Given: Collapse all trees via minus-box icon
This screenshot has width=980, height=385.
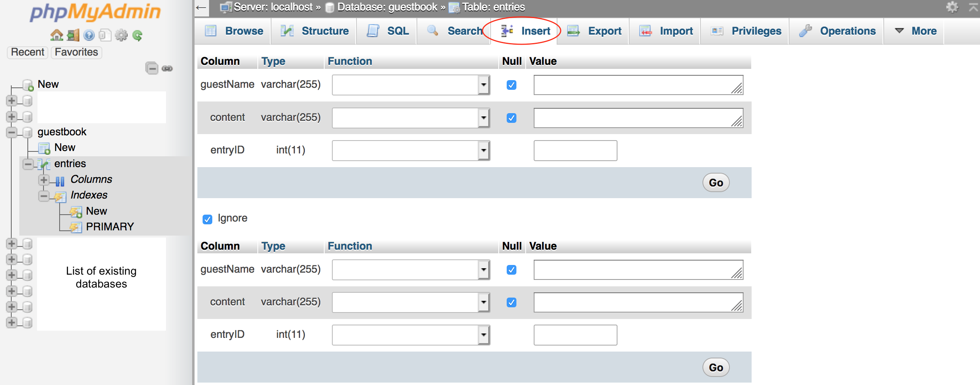Looking at the screenshot, I should pyautogui.click(x=151, y=68).
